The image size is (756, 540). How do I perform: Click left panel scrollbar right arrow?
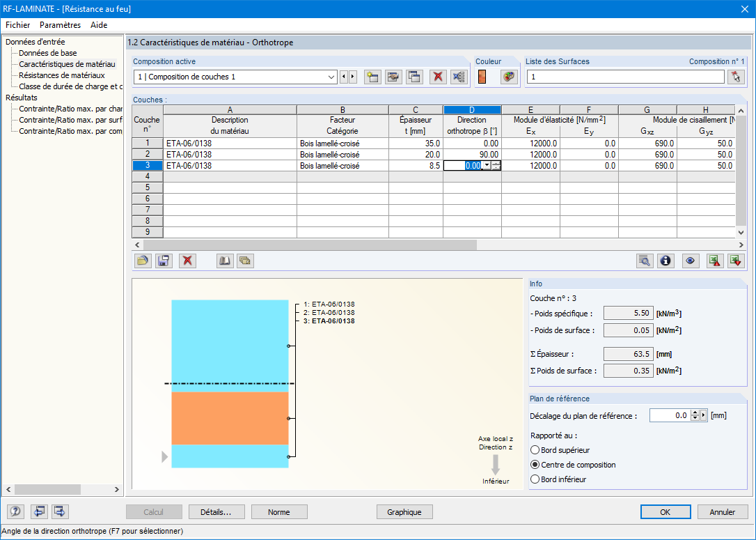(x=117, y=489)
